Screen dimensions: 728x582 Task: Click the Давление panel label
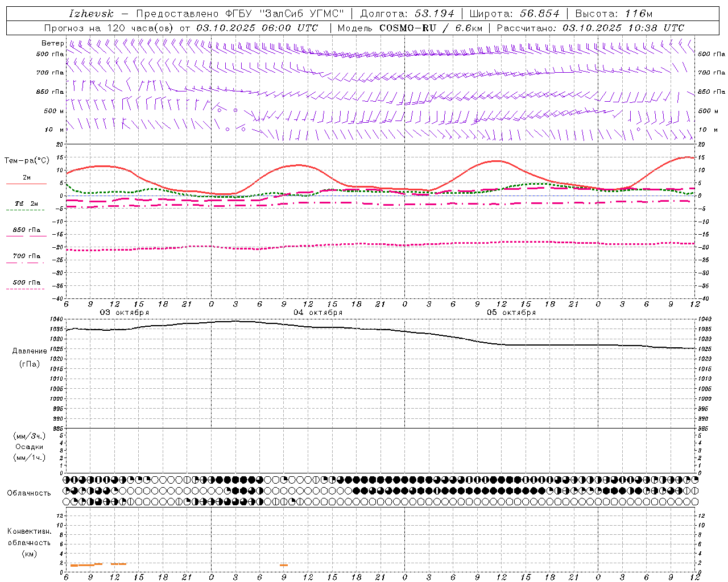point(30,351)
